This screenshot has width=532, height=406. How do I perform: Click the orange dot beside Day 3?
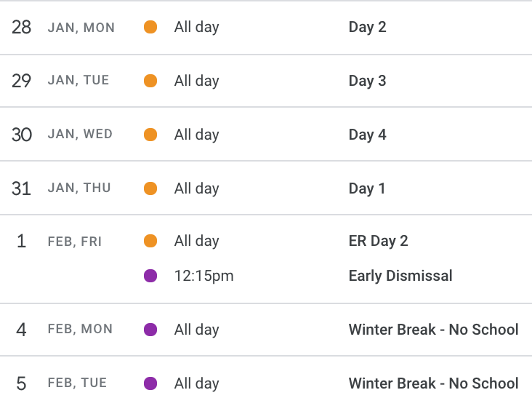[x=150, y=81]
